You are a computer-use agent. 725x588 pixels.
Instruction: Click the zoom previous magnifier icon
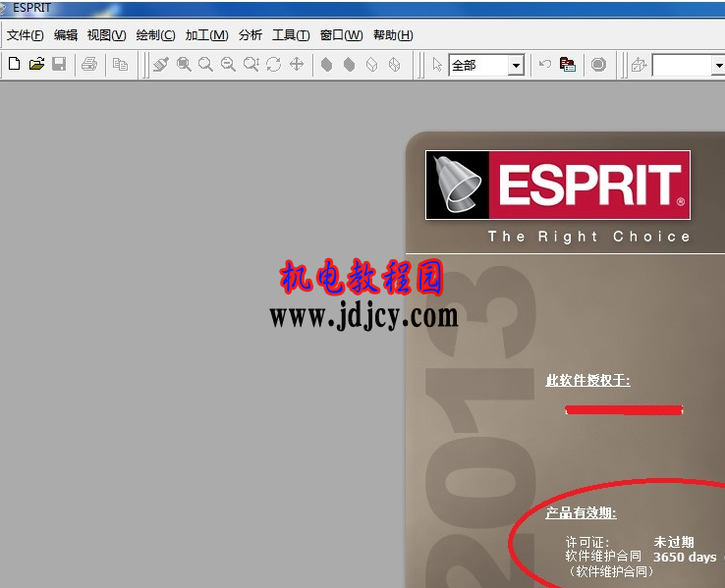coord(251,64)
